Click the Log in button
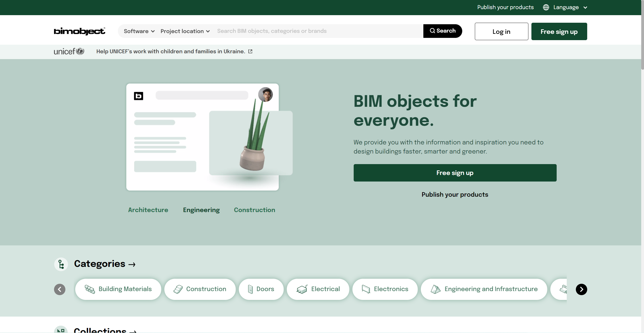The height and width of the screenshot is (333, 644). click(x=501, y=32)
